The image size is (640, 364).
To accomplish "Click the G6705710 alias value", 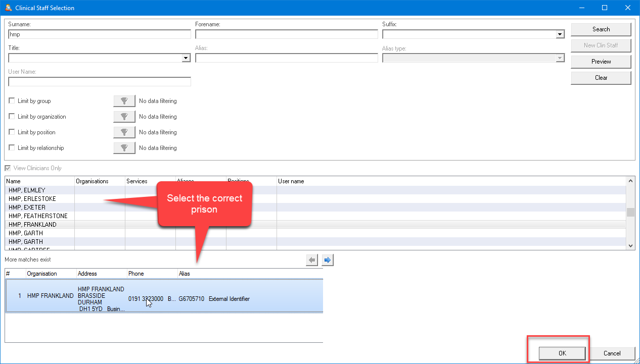I will (192, 299).
